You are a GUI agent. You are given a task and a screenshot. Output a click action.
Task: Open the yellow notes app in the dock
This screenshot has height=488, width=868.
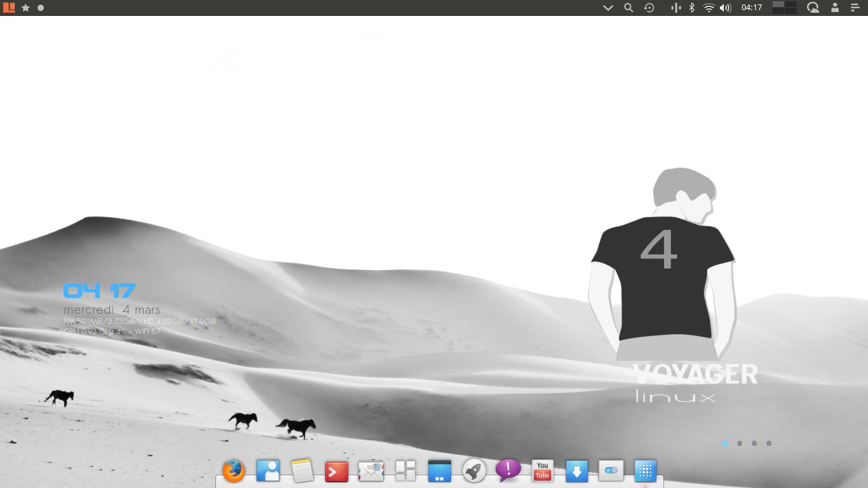(302, 471)
